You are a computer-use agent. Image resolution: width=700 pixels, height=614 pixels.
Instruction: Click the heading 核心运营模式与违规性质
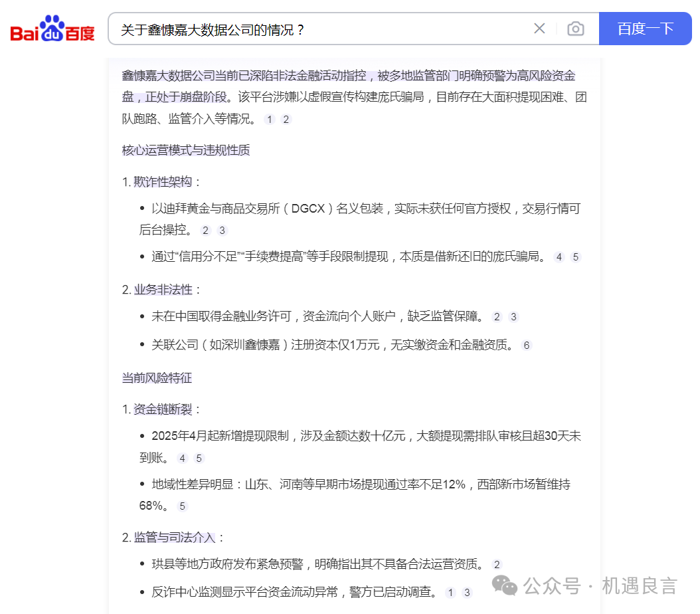pyautogui.click(x=186, y=150)
